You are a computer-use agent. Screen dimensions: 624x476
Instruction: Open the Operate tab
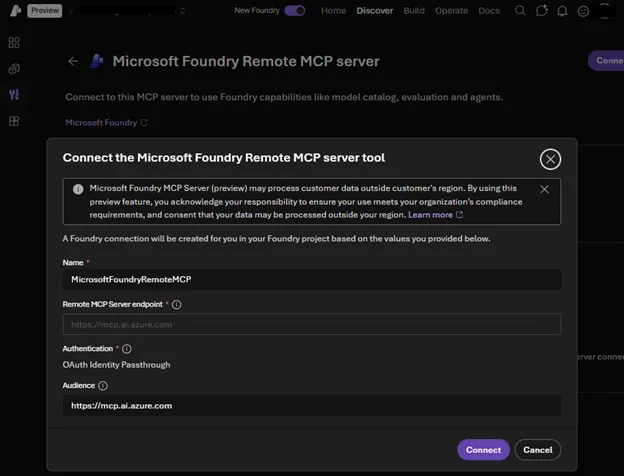click(x=452, y=11)
